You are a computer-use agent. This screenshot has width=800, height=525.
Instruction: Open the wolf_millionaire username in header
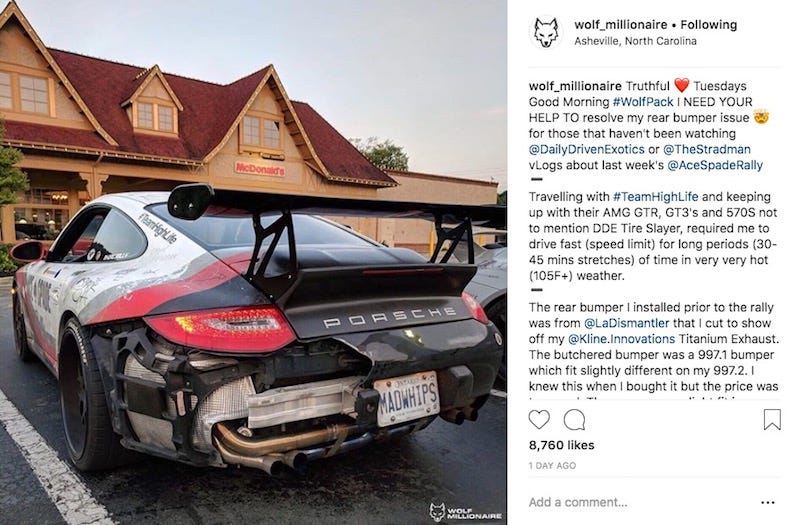pos(620,24)
